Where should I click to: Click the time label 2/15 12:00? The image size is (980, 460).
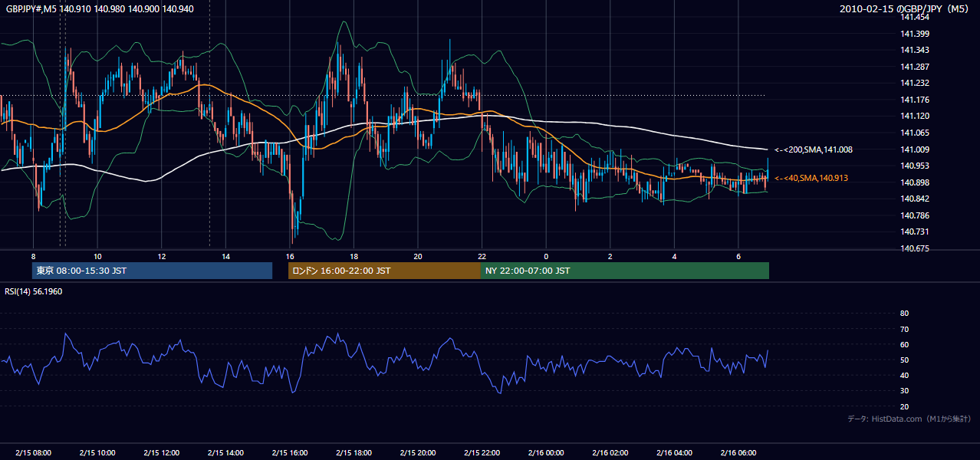(161, 452)
